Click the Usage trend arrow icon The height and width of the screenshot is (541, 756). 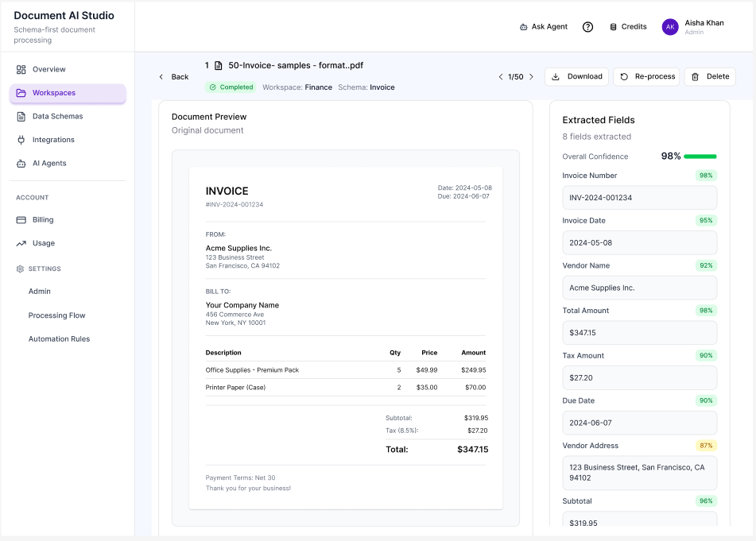21,243
